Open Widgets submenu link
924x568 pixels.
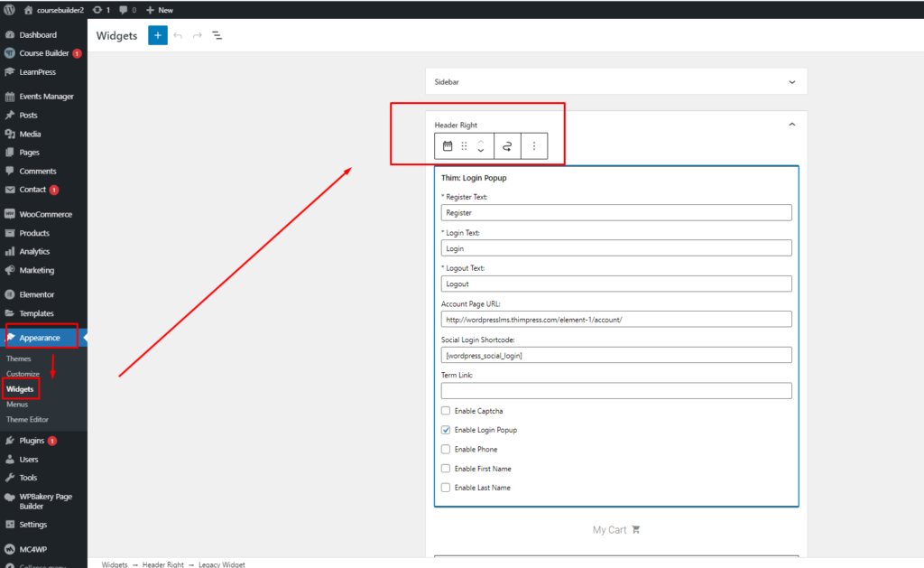pyautogui.click(x=20, y=389)
